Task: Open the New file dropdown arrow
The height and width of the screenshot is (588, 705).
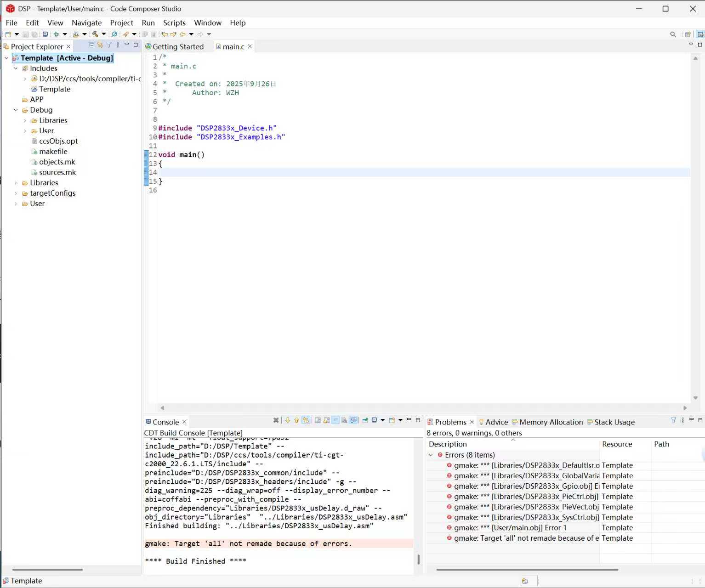Action: pyautogui.click(x=17, y=34)
